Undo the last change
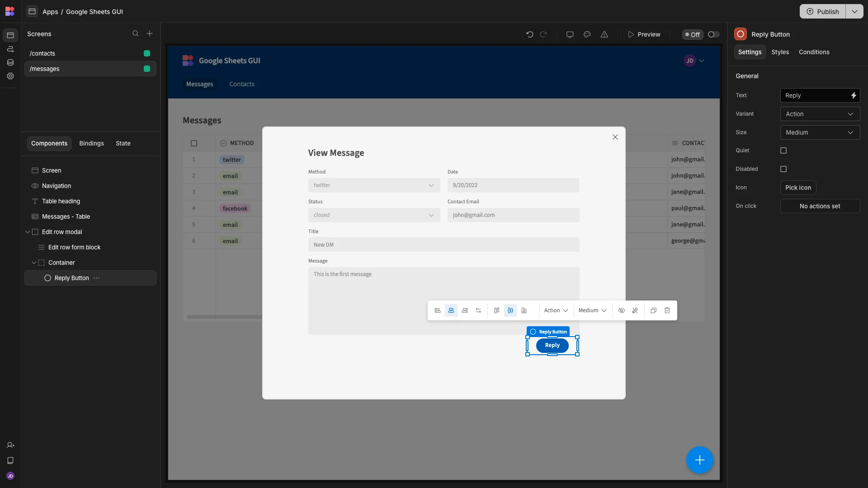The width and height of the screenshot is (868, 488). 530,34
